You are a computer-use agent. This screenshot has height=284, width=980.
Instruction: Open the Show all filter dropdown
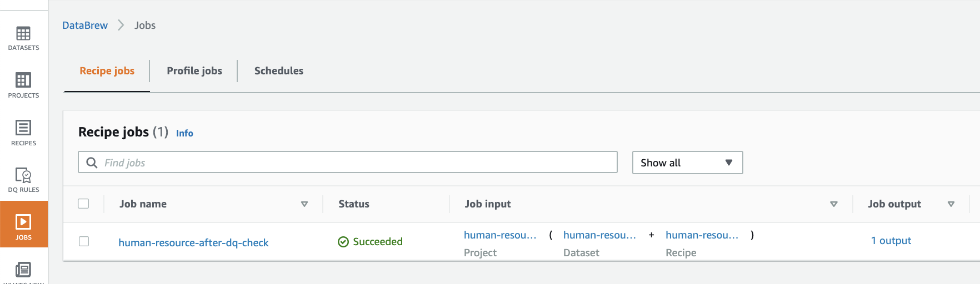click(687, 163)
